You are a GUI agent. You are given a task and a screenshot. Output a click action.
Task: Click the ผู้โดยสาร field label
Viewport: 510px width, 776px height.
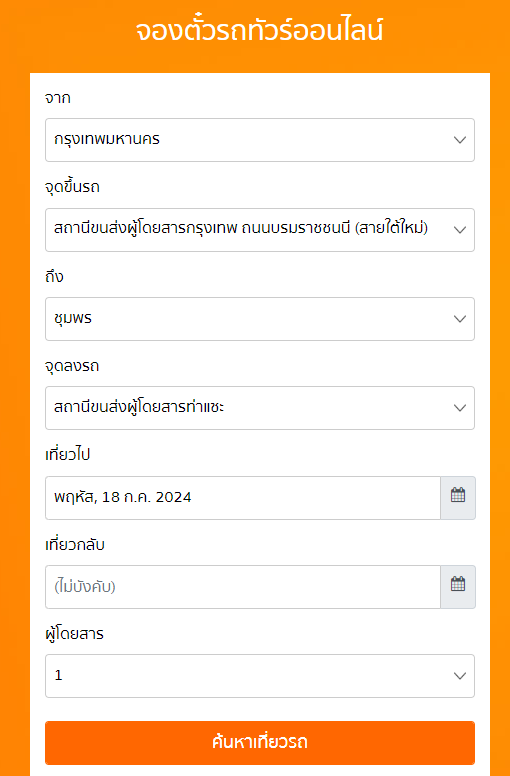74,633
